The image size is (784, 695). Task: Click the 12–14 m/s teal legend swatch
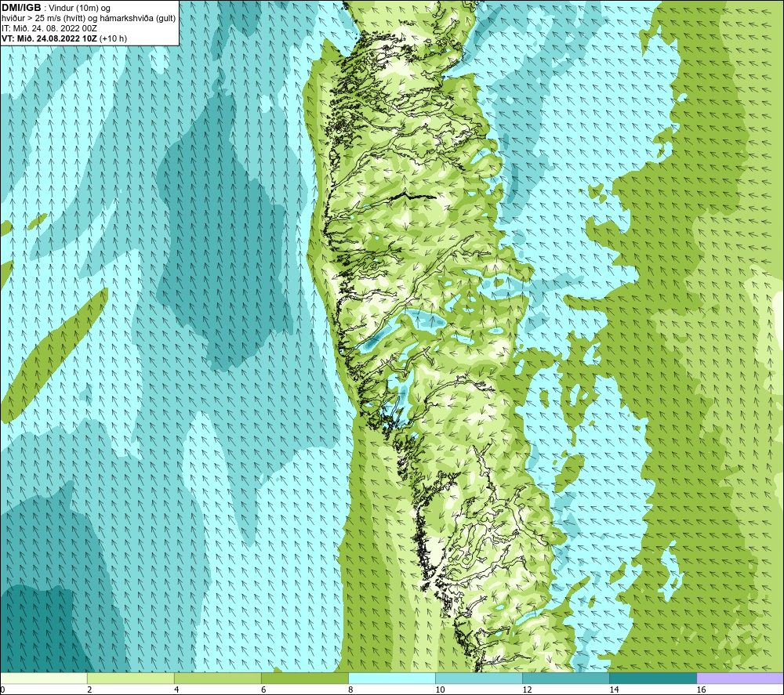tap(566, 678)
